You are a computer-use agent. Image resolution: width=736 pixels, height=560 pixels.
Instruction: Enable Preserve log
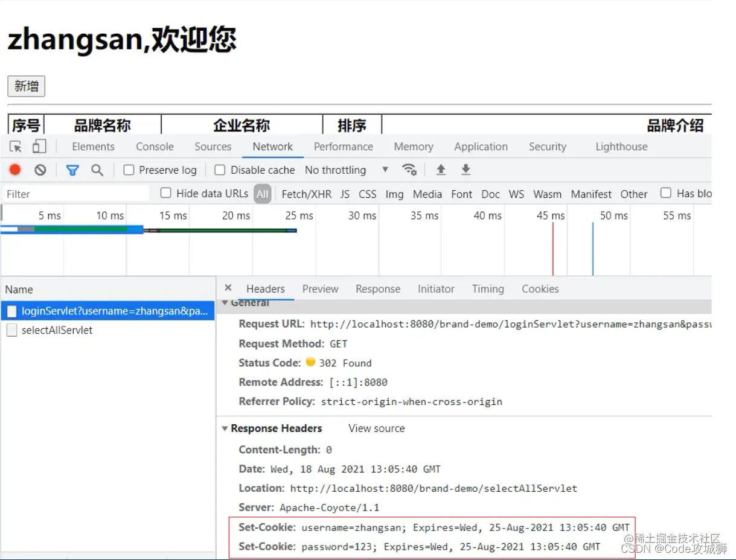coord(129,170)
